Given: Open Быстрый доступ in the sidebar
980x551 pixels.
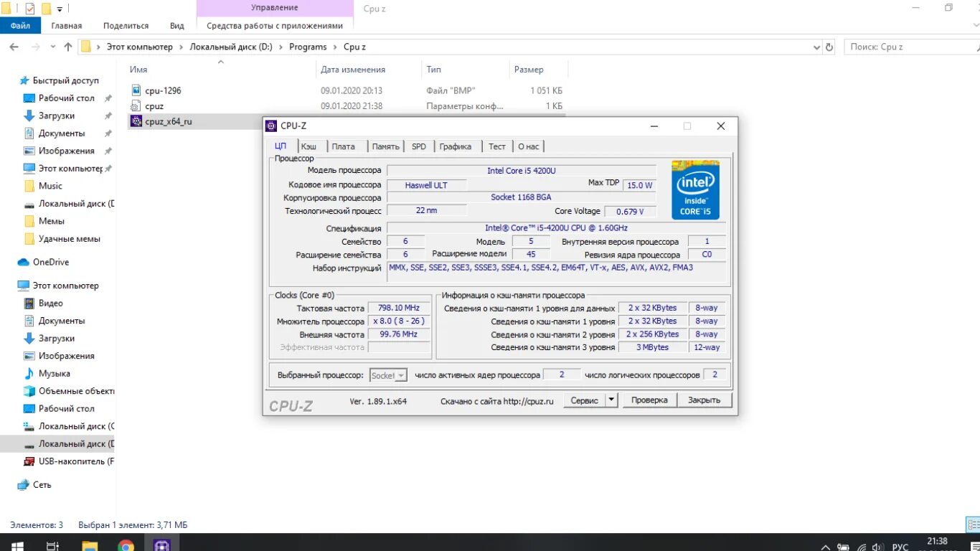Looking at the screenshot, I should 65,81.
